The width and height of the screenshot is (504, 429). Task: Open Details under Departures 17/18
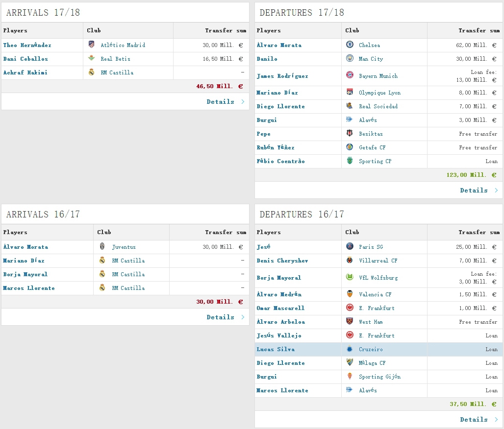(474, 191)
